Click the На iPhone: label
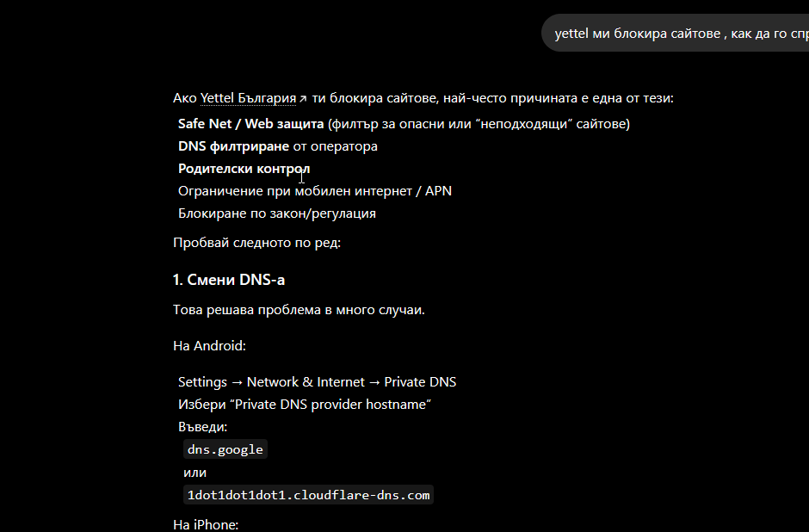 point(206,525)
